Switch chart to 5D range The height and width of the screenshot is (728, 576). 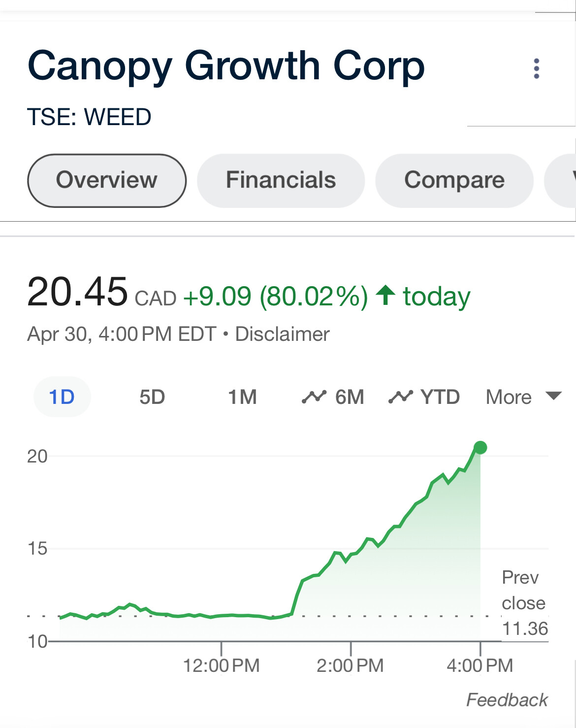[x=152, y=397]
